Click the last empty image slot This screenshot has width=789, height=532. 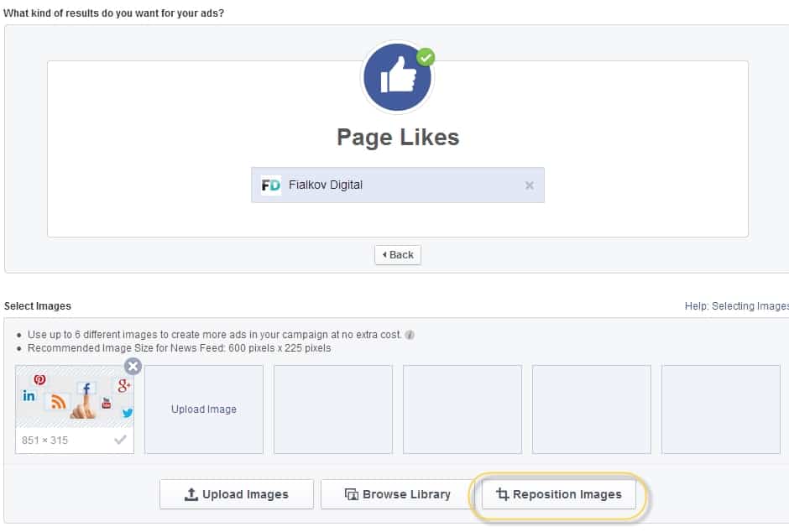pyautogui.click(x=721, y=409)
